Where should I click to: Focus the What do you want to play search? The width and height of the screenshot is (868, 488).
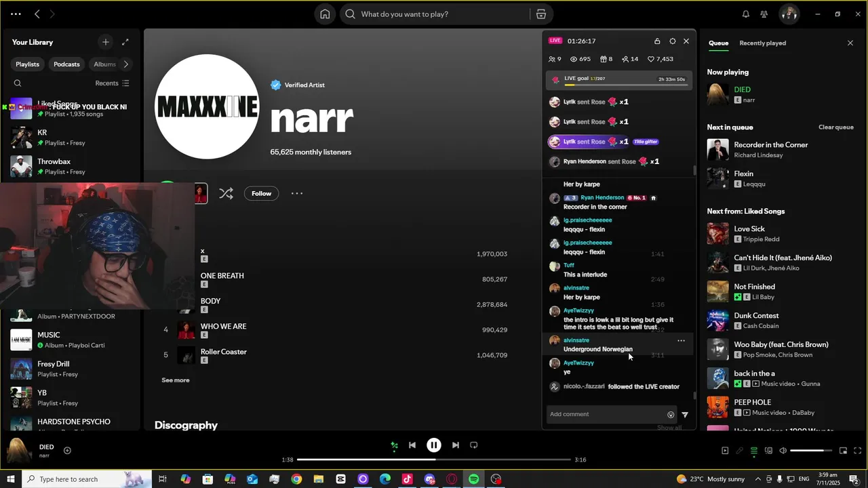tap(436, 14)
